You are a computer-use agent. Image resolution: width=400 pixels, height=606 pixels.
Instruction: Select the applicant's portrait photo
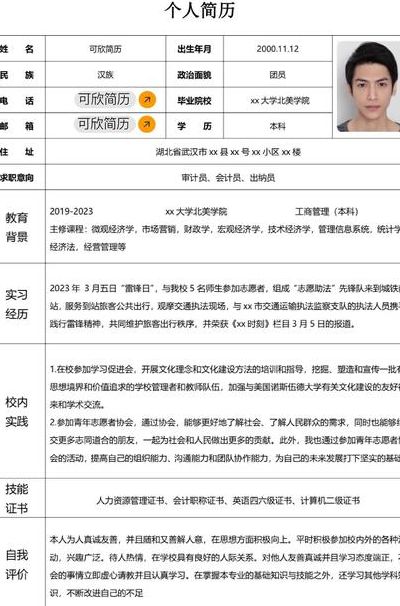pyautogui.click(x=369, y=87)
